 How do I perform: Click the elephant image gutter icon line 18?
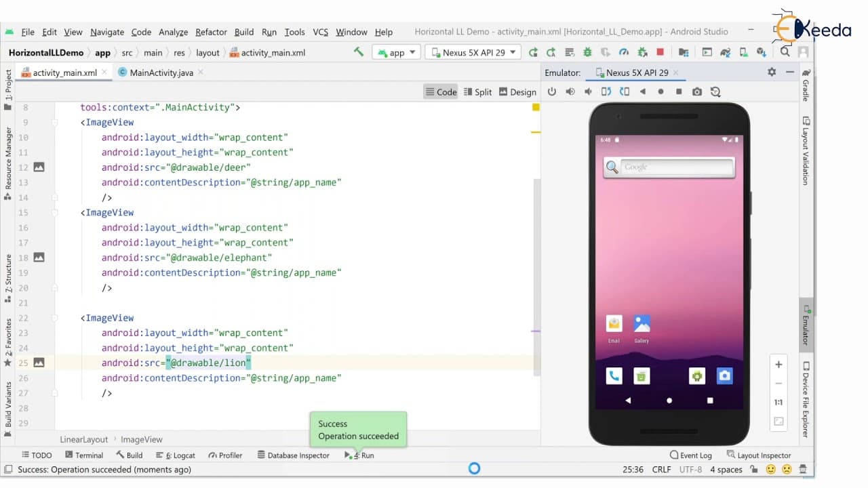pyautogui.click(x=39, y=258)
